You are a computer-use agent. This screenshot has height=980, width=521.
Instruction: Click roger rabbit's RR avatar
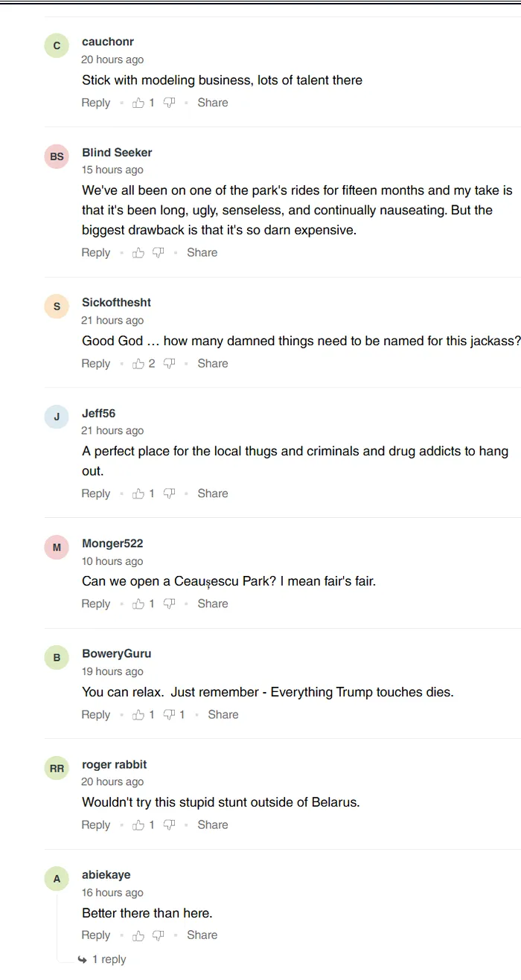tap(57, 768)
